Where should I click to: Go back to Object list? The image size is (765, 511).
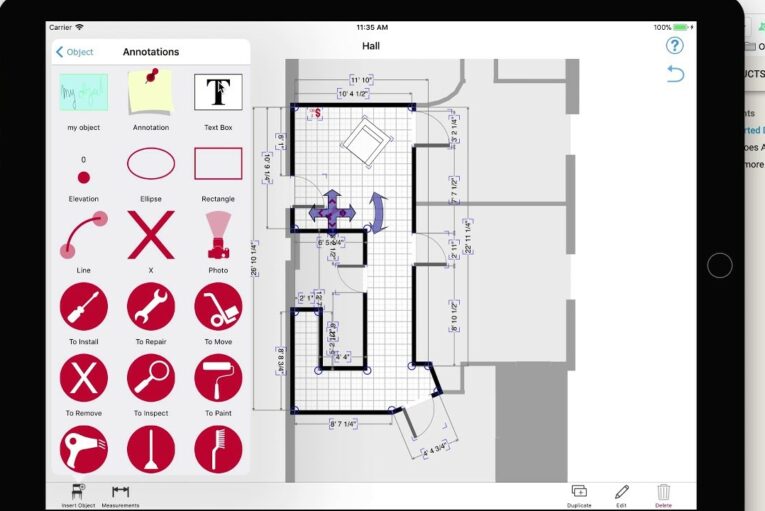[75, 52]
